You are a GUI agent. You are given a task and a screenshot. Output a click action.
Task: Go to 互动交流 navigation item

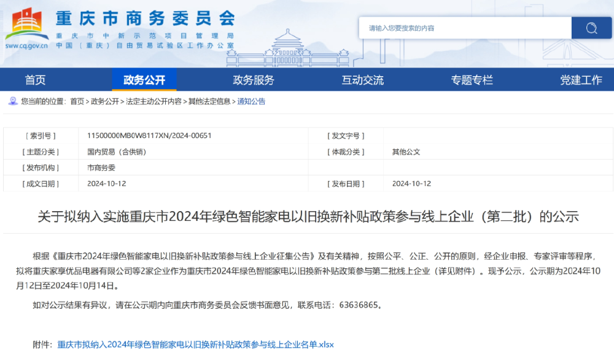click(363, 80)
